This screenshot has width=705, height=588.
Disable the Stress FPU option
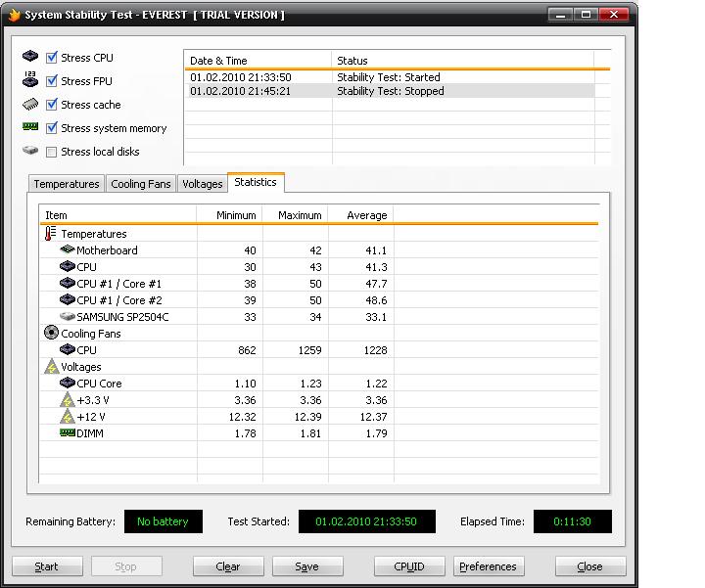pyautogui.click(x=52, y=81)
